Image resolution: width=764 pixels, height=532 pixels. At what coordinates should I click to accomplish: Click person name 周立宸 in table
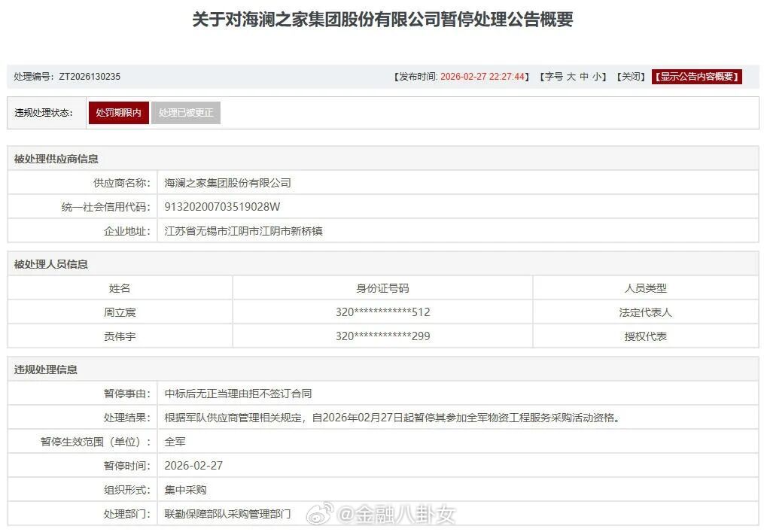[119, 312]
